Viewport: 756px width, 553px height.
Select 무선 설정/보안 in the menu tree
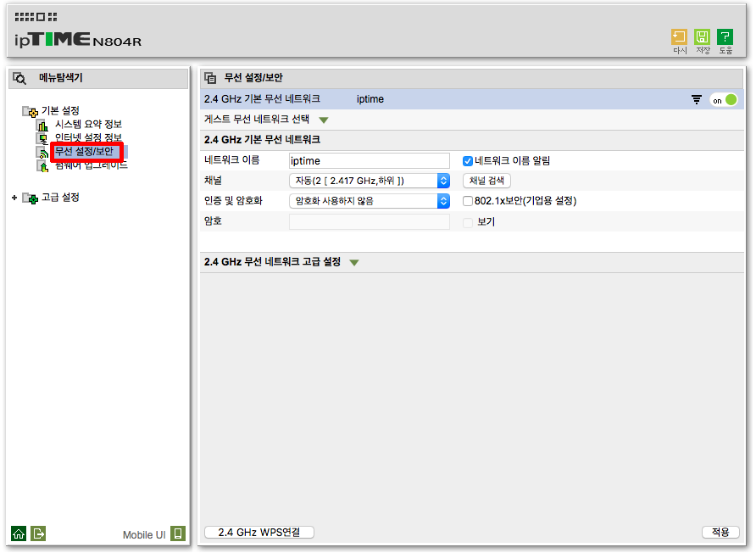pos(84,152)
